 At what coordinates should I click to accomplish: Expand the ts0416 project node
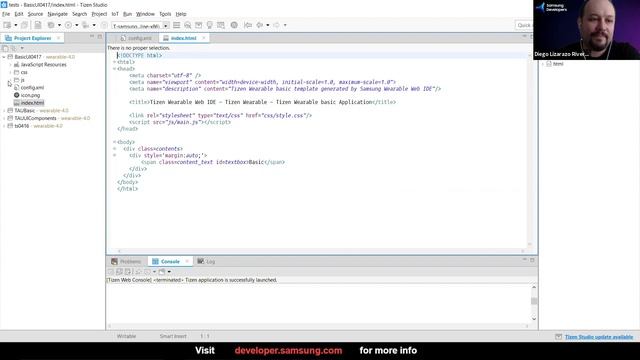pyautogui.click(x=4, y=126)
